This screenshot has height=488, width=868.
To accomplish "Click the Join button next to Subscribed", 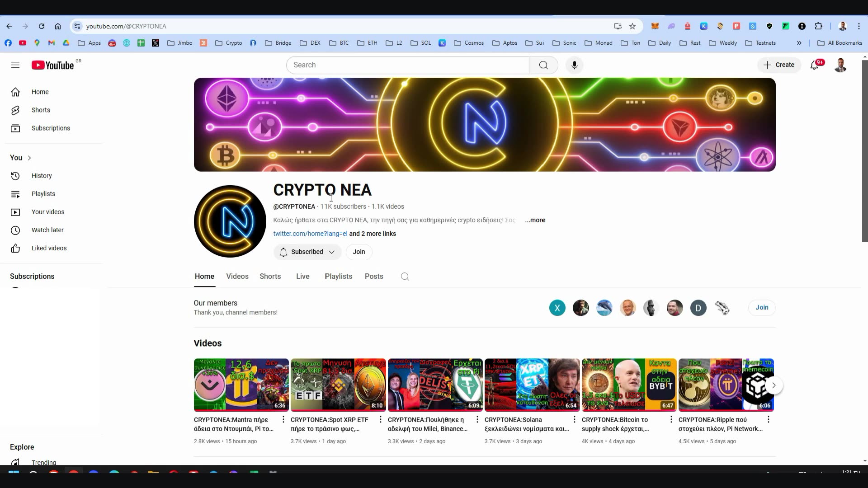I will tap(359, 252).
